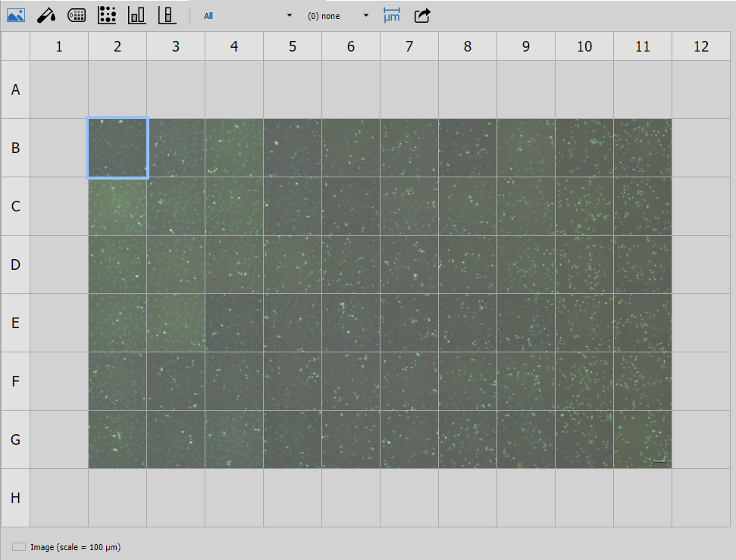Select well F10 thumbnail
The width and height of the screenshot is (736, 560).
point(584,381)
